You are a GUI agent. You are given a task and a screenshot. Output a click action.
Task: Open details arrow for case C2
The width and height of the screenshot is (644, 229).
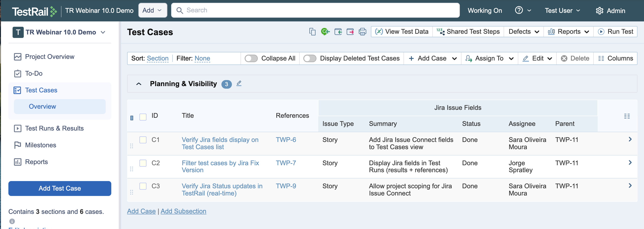click(x=630, y=162)
